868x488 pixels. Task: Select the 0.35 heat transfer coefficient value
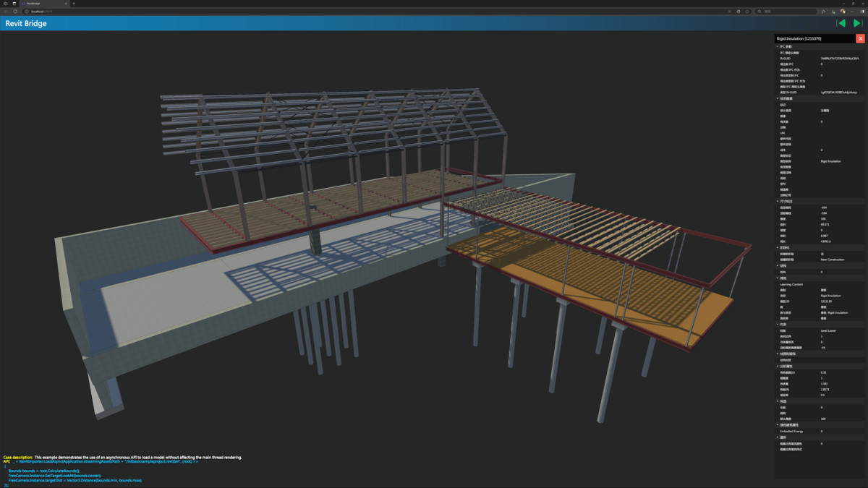point(823,372)
